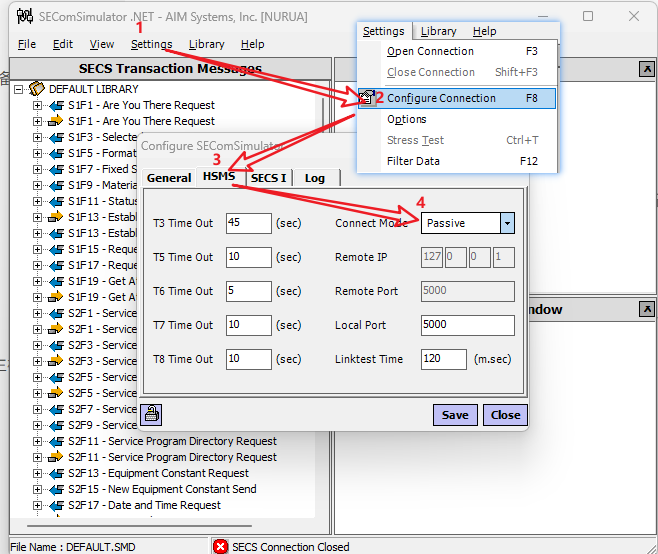Viewport: 658px width, 554px height.
Task: Click the horizontal scrollbar under message tree
Action: click(x=139, y=525)
